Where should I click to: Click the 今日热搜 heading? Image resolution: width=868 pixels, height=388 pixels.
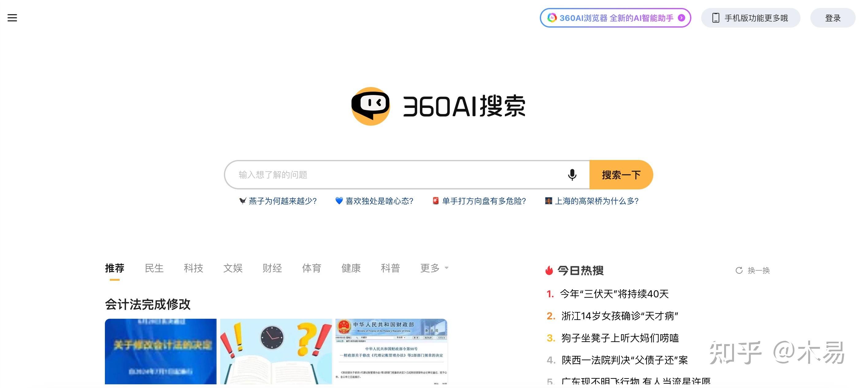[580, 270]
